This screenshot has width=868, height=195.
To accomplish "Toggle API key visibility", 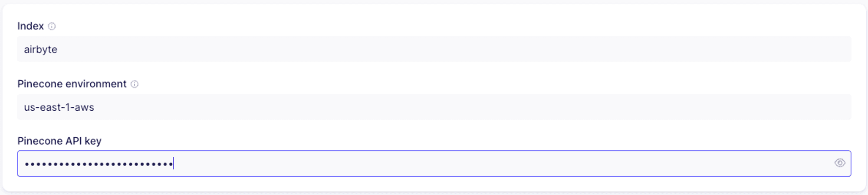I will 840,163.
